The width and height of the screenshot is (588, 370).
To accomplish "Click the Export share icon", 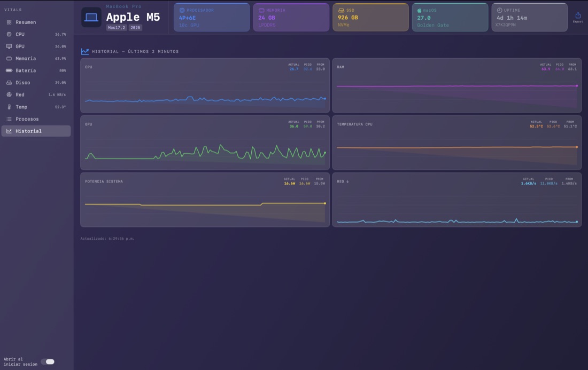I will [578, 15].
